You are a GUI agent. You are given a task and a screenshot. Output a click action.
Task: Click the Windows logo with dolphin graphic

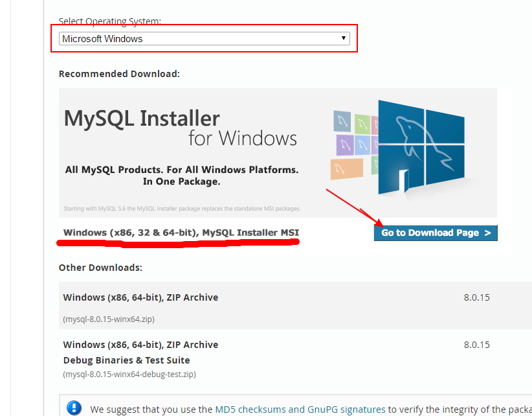(x=421, y=147)
